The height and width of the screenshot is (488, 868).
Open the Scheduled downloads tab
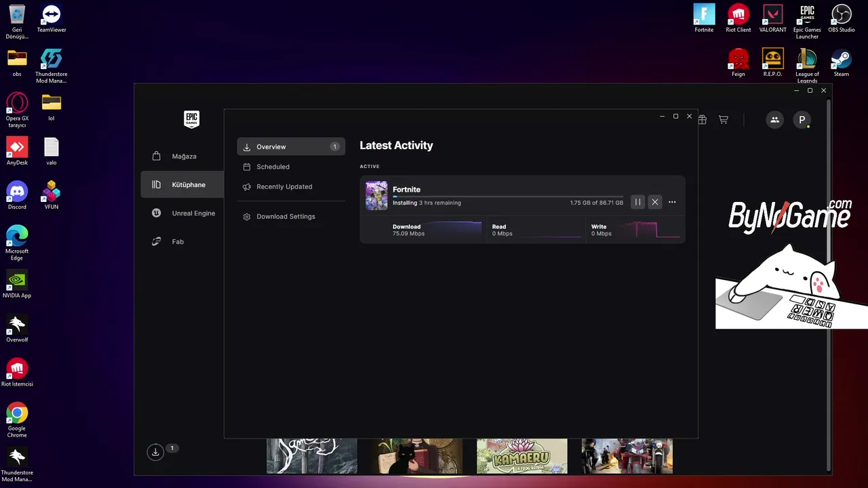pos(291,167)
